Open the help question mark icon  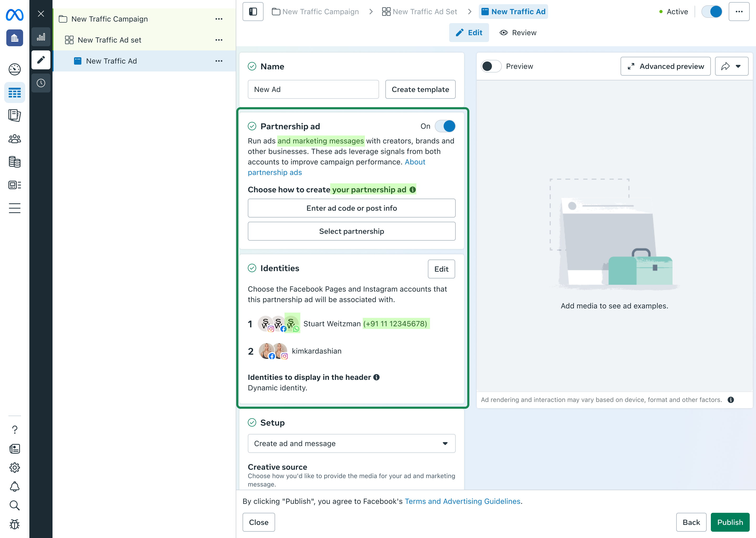(x=14, y=430)
